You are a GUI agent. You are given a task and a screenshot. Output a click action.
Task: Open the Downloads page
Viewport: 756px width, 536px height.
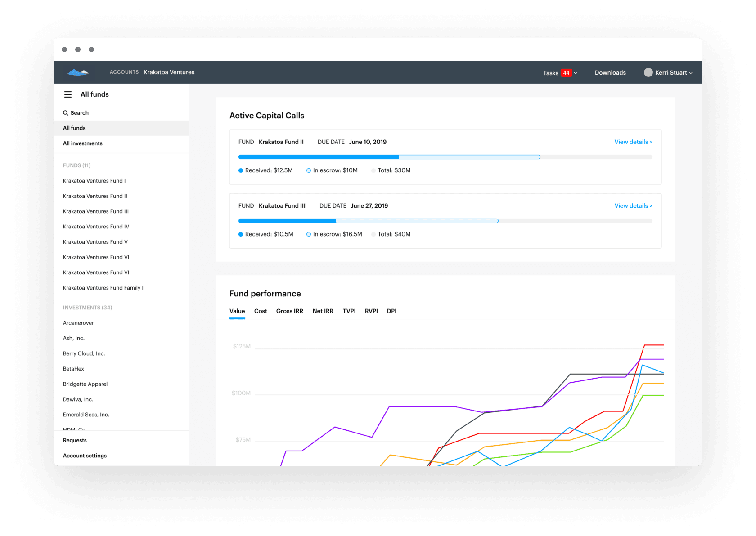coord(610,72)
